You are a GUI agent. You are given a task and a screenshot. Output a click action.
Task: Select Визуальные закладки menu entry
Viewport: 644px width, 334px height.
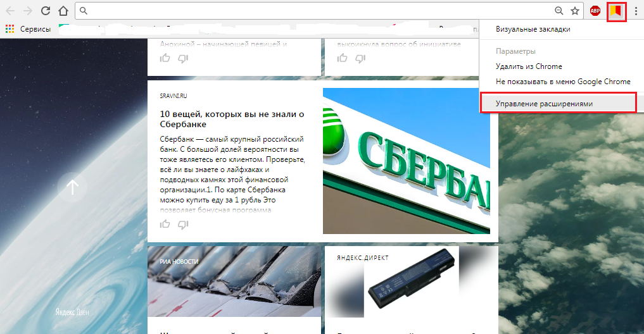[x=533, y=29]
